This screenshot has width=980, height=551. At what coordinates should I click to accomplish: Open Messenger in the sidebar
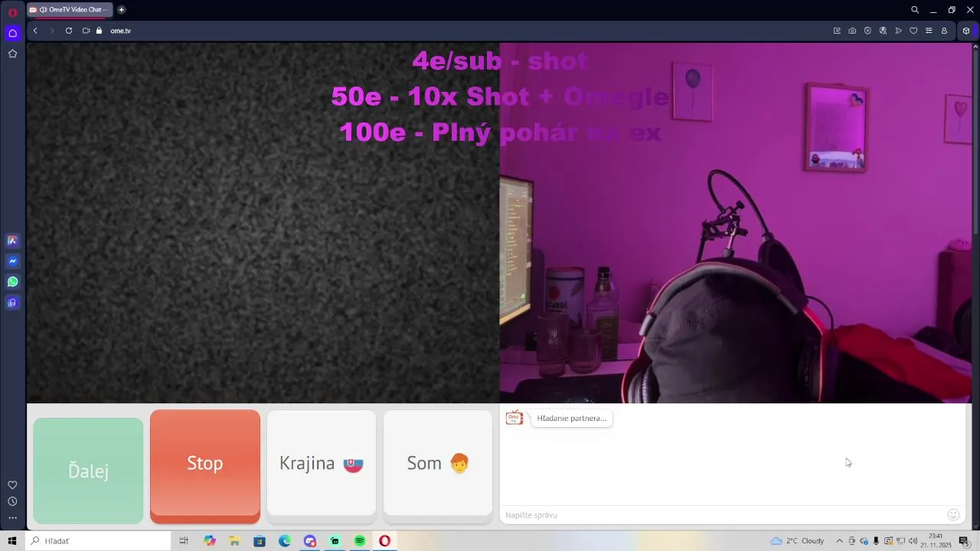pyautogui.click(x=12, y=261)
